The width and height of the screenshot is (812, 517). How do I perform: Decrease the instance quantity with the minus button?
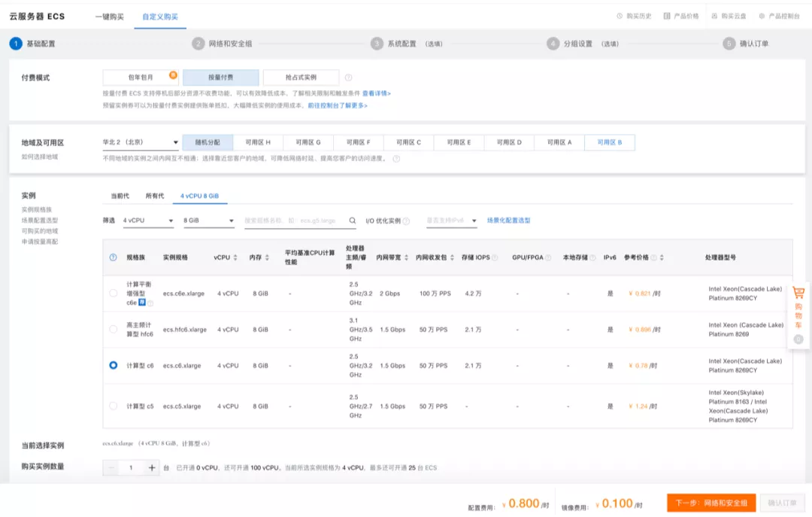click(111, 468)
